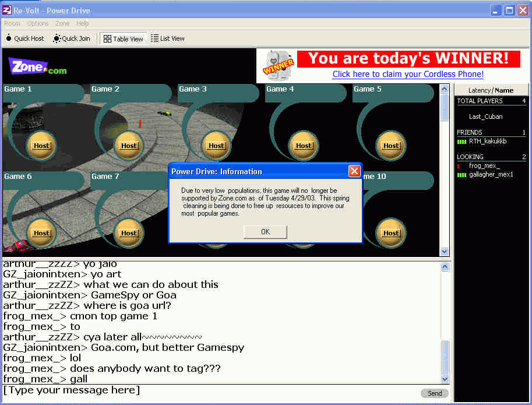
Task: Click chat scrollbar up arrow
Action: (x=445, y=267)
